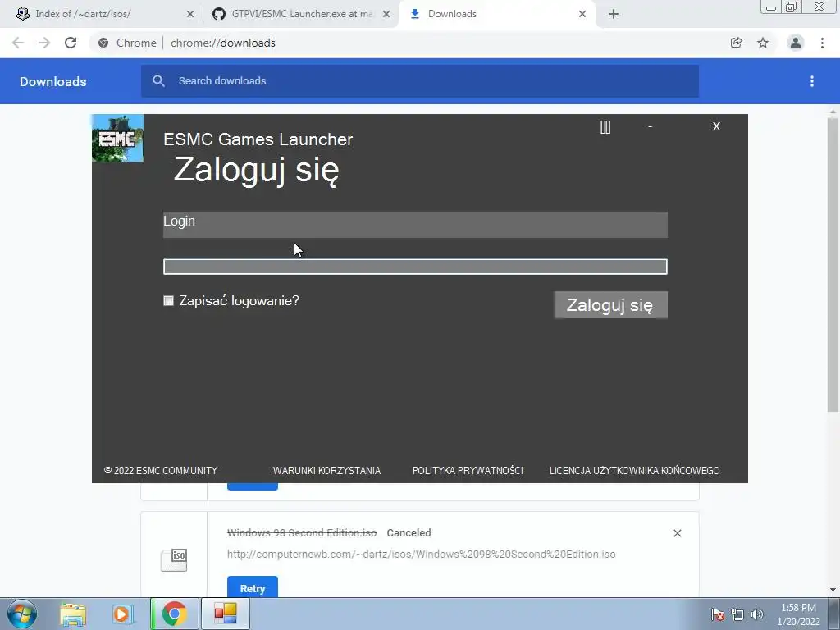Viewport: 840px width, 630px height.
Task: Open POLITYKA PRYWATNOŚCI link
Action: click(x=468, y=470)
